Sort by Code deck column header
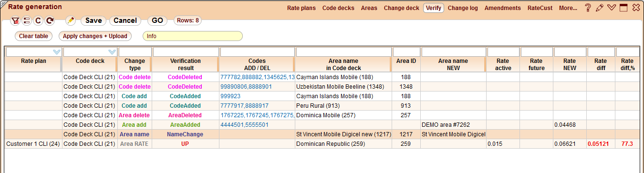Image resolution: width=644 pixels, height=173 pixels. pos(90,64)
